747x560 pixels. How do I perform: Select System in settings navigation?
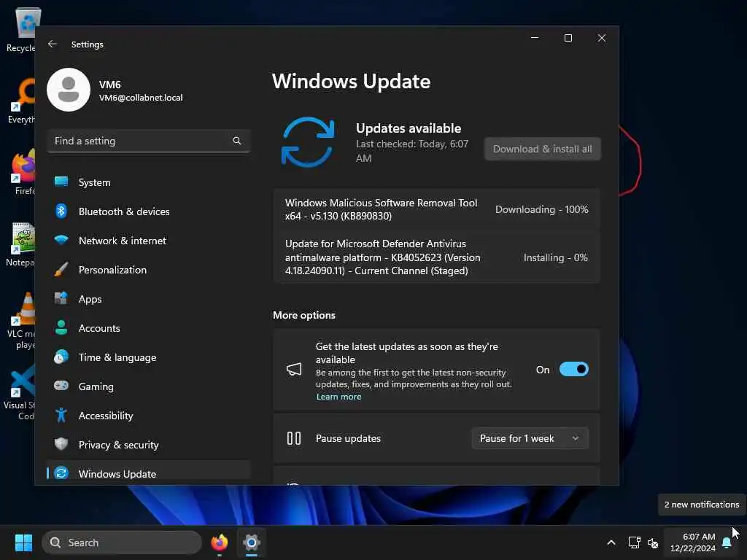click(149, 182)
